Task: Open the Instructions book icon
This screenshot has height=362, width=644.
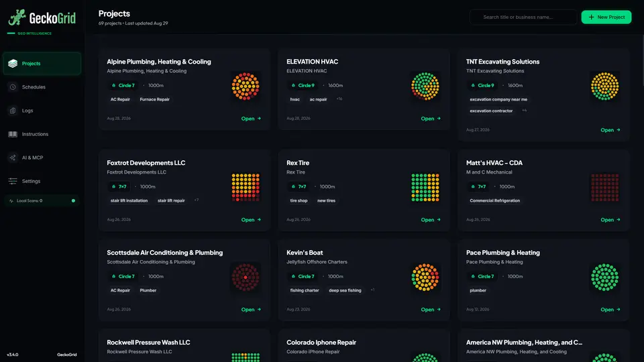Action: [x=13, y=134]
